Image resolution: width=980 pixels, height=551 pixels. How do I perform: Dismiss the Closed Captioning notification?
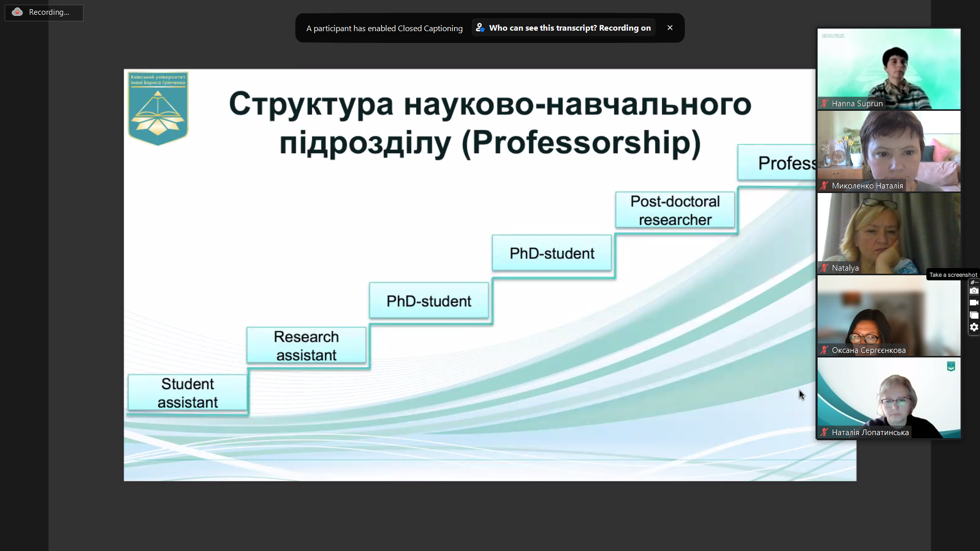(670, 28)
